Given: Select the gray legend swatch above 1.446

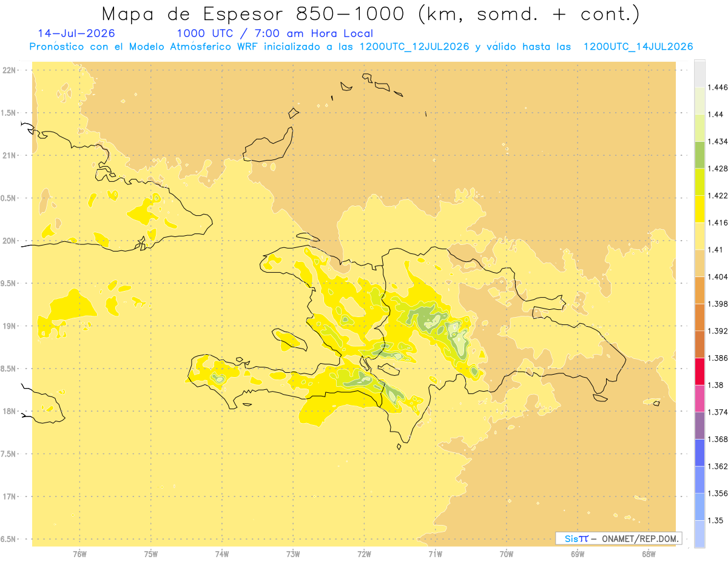Looking at the screenshot, I should click(699, 73).
